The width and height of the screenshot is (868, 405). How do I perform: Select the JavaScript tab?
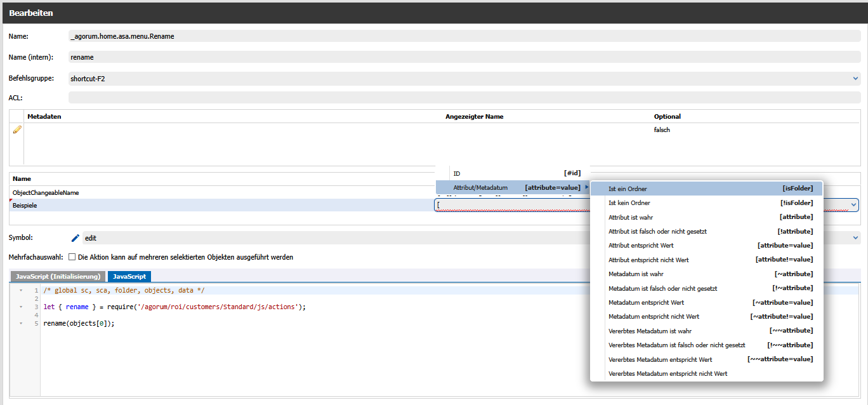pyautogui.click(x=129, y=277)
